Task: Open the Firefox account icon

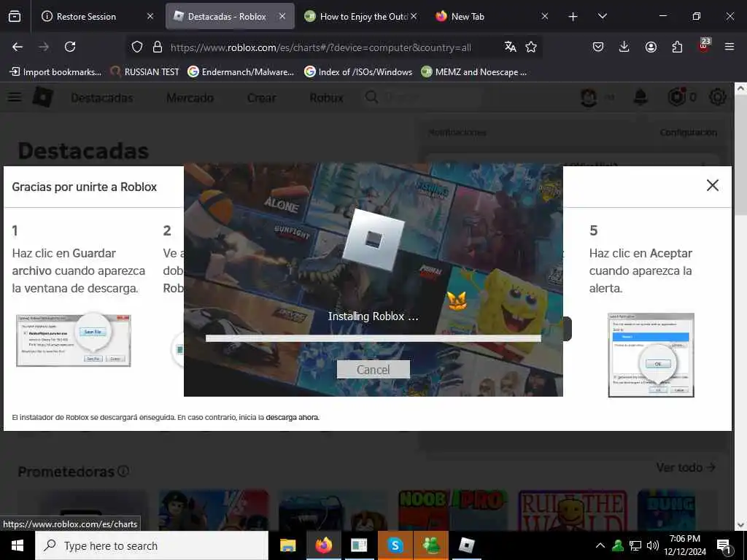Action: click(x=651, y=47)
